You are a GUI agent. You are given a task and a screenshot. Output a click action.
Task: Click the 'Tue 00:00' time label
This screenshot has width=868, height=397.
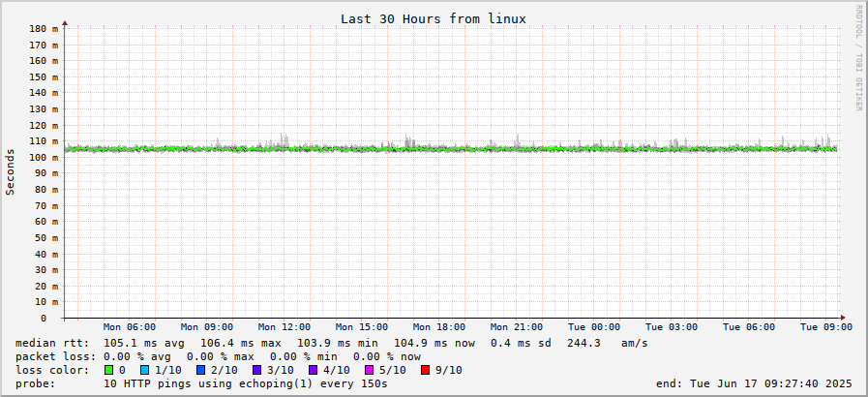594,327
